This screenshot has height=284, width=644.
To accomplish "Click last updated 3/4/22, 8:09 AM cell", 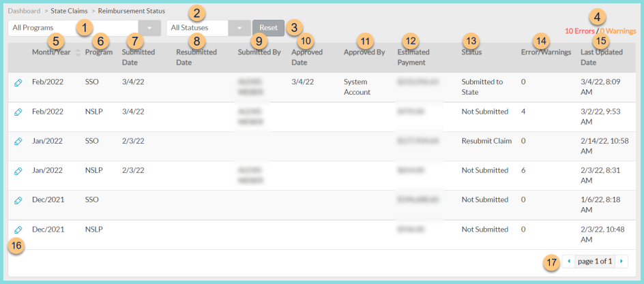I will [x=600, y=87].
